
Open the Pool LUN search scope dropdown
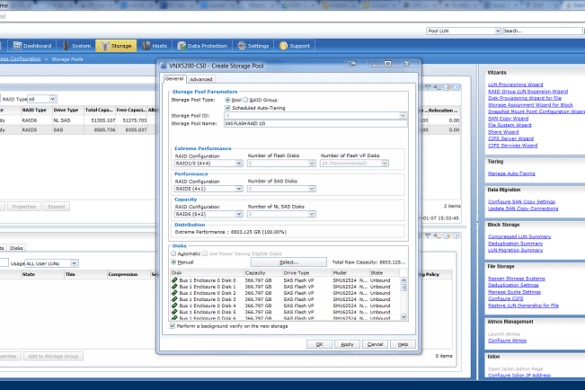click(x=498, y=31)
